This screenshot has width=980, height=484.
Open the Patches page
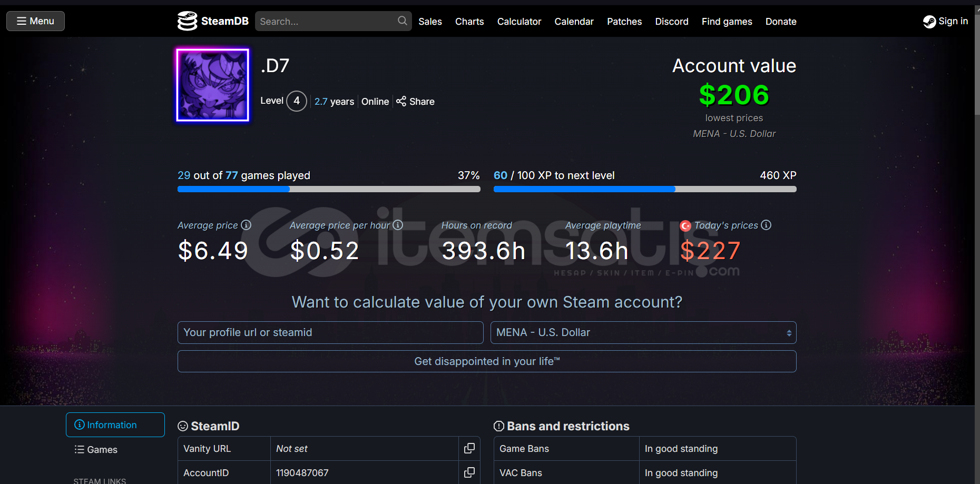(x=624, y=22)
